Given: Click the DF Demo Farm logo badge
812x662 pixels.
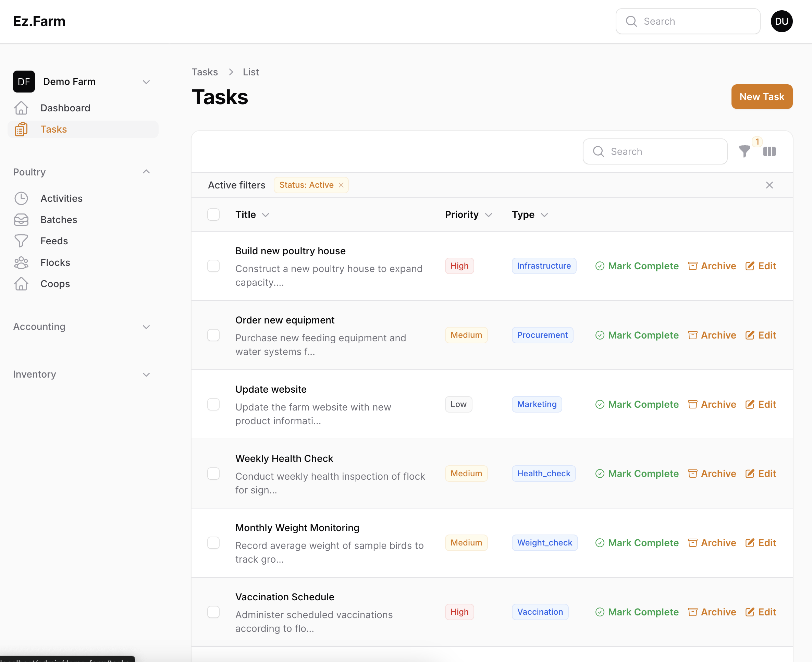Looking at the screenshot, I should tap(24, 82).
